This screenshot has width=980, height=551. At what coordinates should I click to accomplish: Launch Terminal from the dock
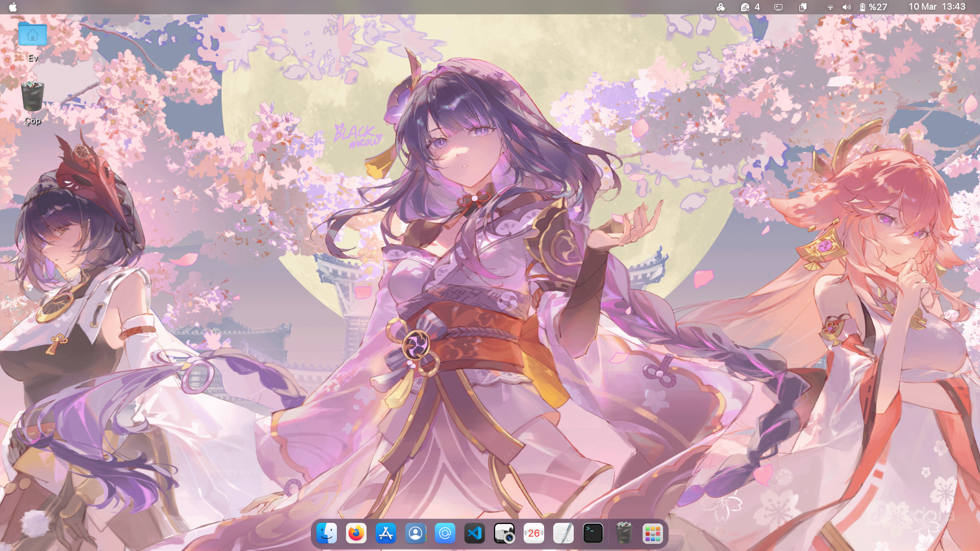[x=593, y=534]
